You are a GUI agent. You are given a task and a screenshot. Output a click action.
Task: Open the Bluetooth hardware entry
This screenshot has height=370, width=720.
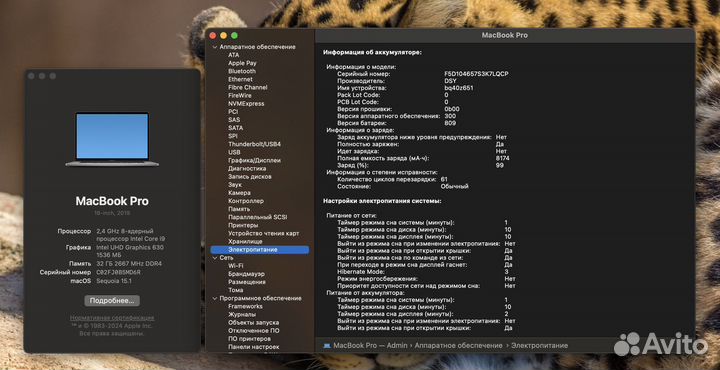pyautogui.click(x=242, y=71)
